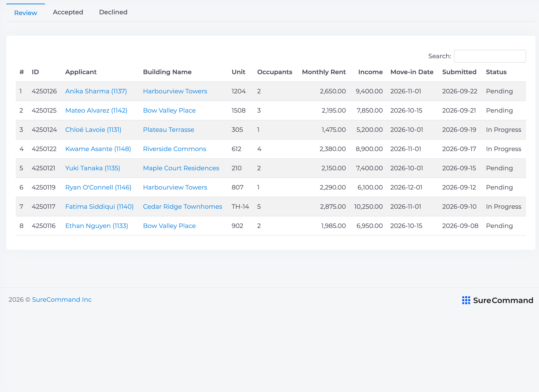Click the SureCommand Inc footer link

pos(62,300)
